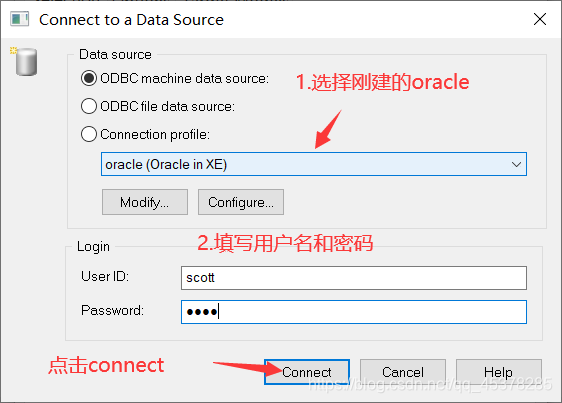
Task: Open Help for this dialog
Action: click(499, 372)
